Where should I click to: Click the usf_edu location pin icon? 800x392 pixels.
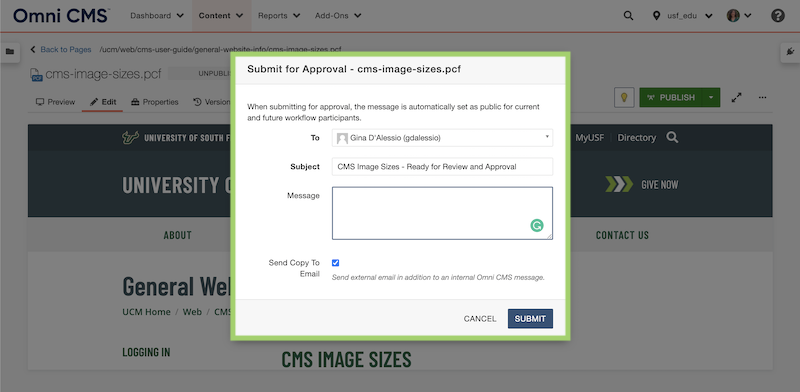[x=657, y=16]
